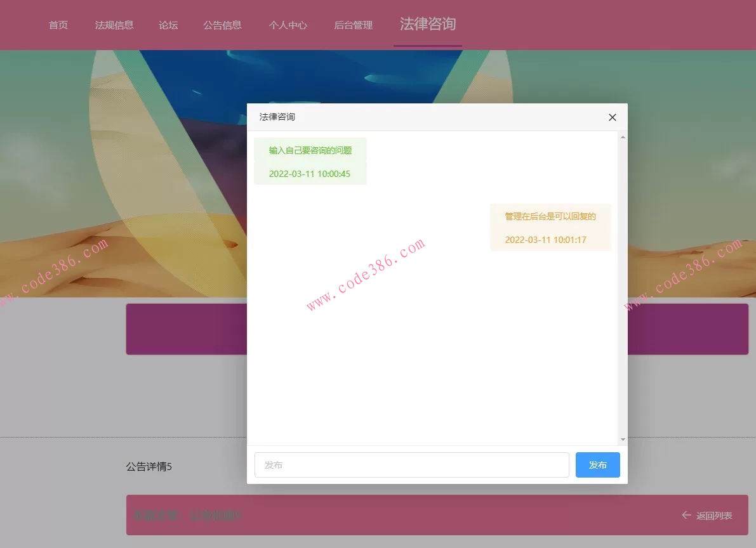
Task: Go to 后台管理
Action: point(354,25)
